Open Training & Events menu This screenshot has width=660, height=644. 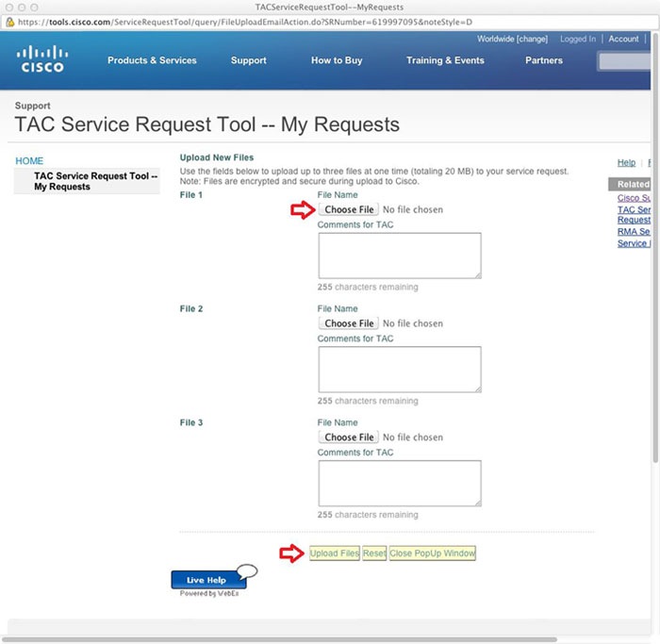point(445,60)
